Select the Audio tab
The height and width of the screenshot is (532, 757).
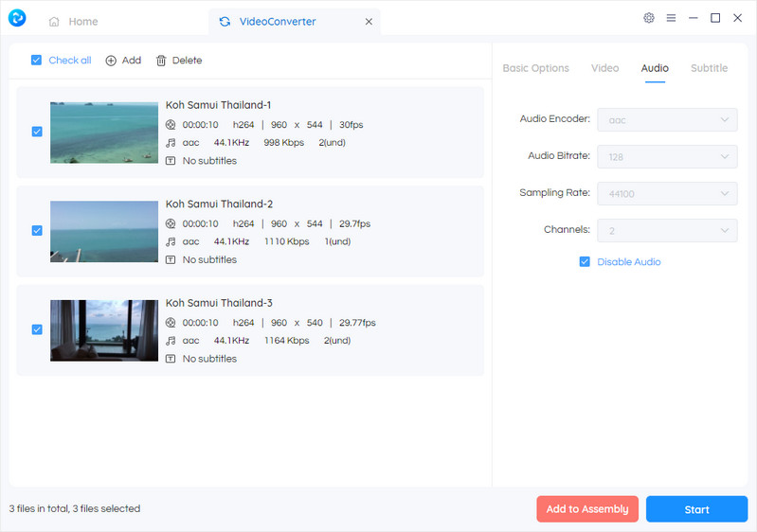pos(655,68)
